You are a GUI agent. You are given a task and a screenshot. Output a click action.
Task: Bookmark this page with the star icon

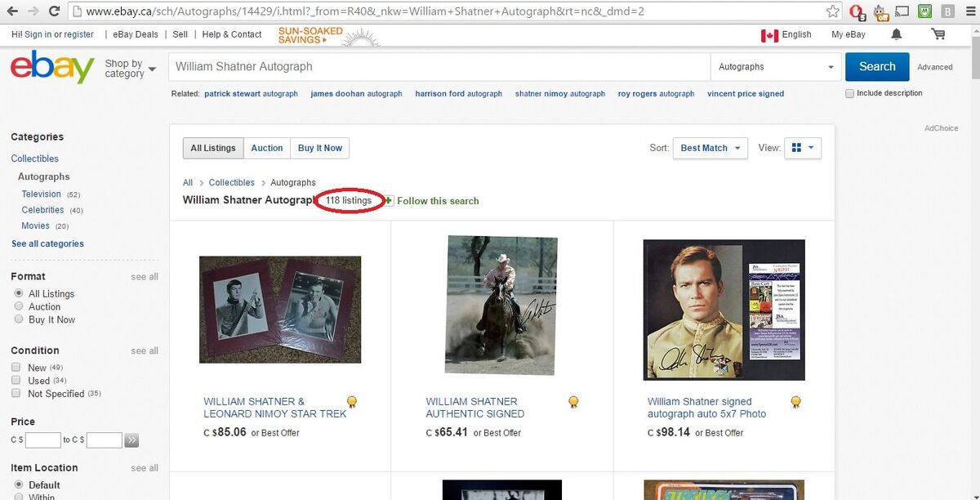click(x=833, y=11)
